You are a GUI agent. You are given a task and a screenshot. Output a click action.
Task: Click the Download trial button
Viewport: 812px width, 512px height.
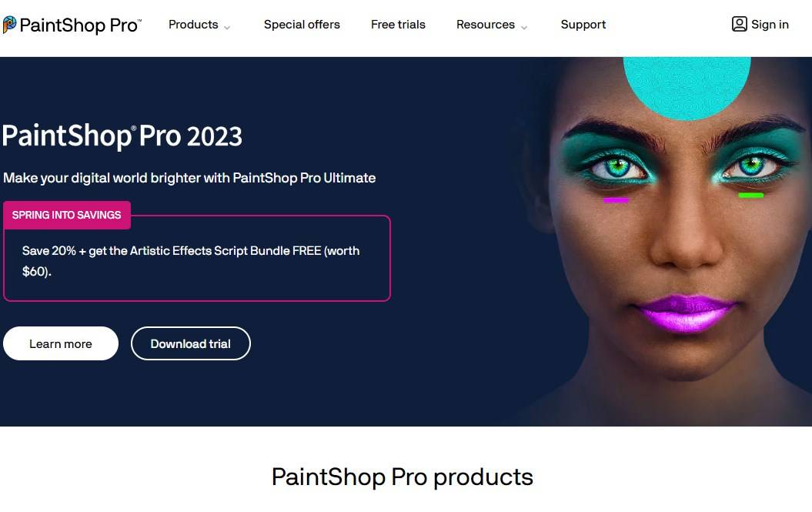191,343
